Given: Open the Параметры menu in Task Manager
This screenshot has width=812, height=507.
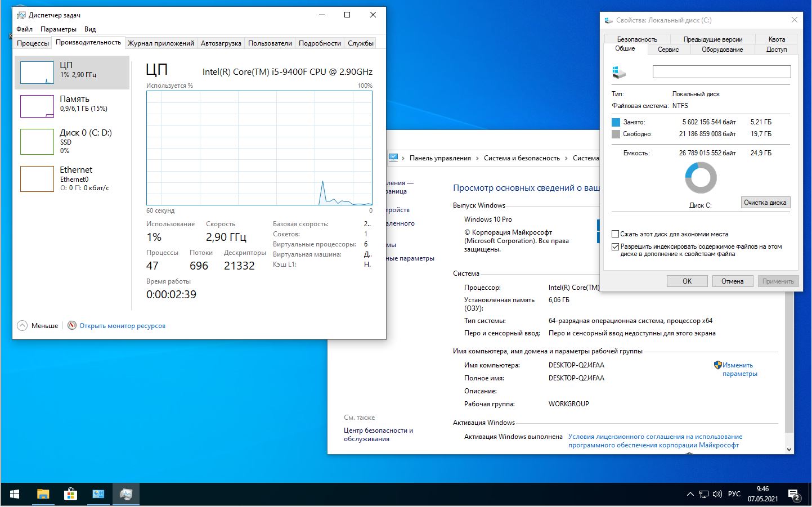Looking at the screenshot, I should (59, 29).
